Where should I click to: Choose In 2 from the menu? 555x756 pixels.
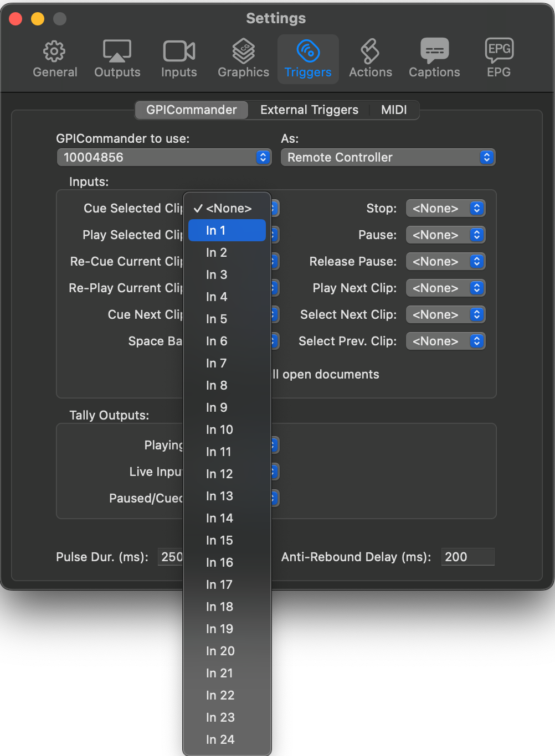227,252
